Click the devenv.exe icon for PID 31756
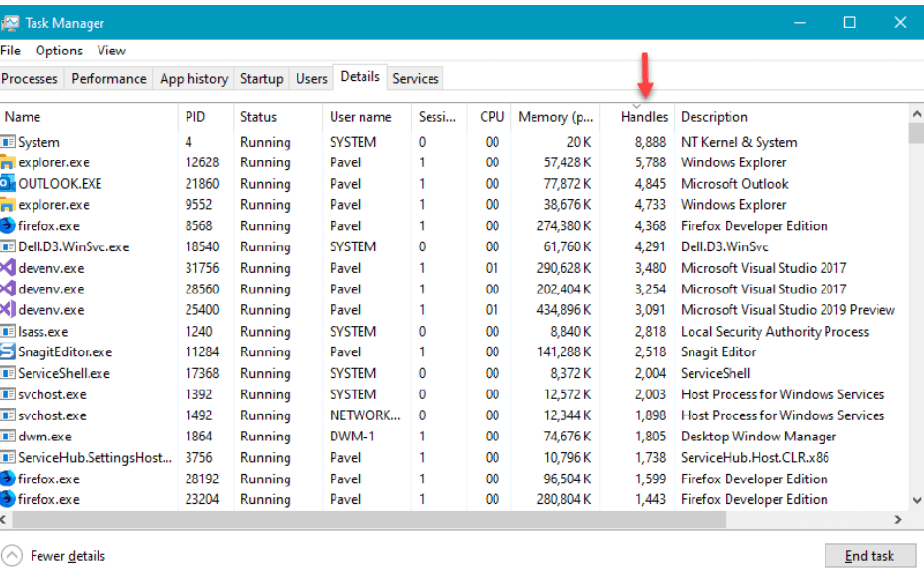 (7, 268)
